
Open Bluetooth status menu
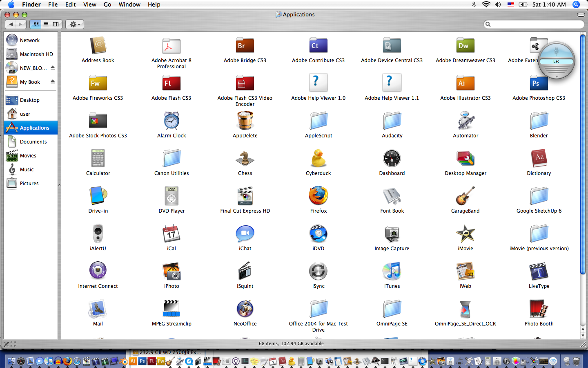pyautogui.click(x=474, y=4)
